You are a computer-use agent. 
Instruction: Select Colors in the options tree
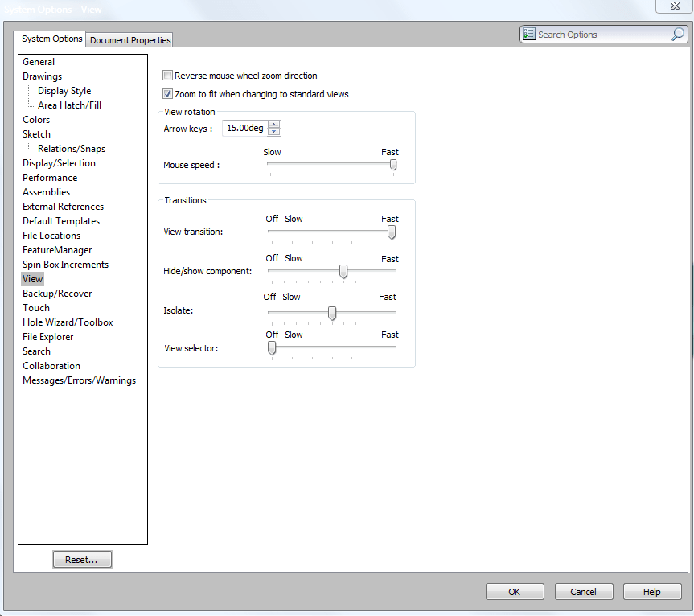coord(36,119)
